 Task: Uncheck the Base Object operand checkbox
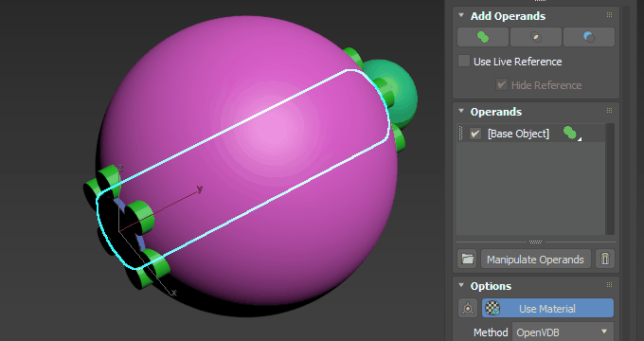click(475, 134)
